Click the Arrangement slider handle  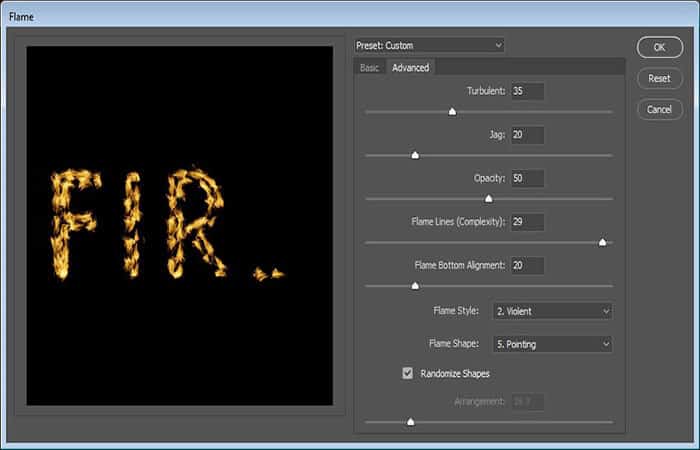pyautogui.click(x=411, y=421)
